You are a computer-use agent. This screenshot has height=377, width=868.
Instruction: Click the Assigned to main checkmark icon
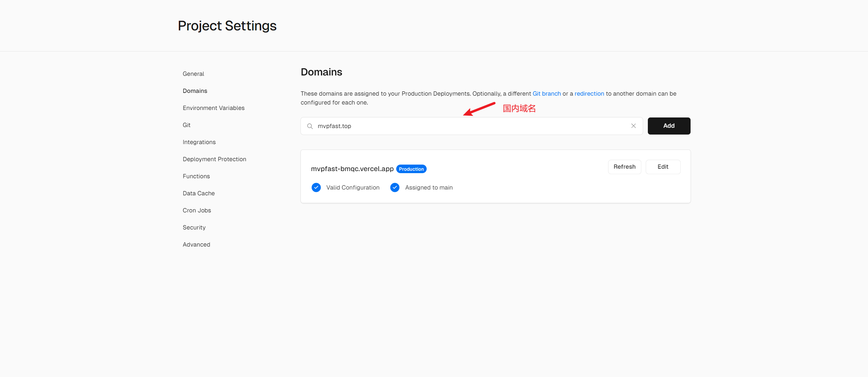395,187
